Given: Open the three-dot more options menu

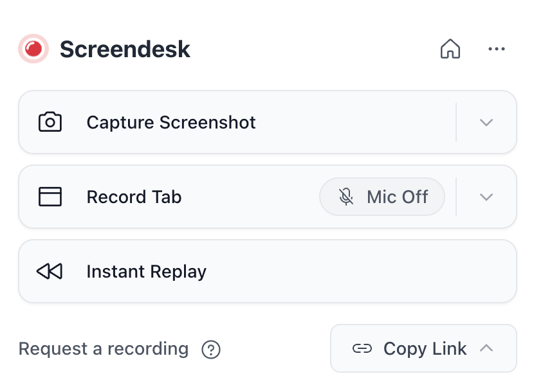Looking at the screenshot, I should 497,49.
